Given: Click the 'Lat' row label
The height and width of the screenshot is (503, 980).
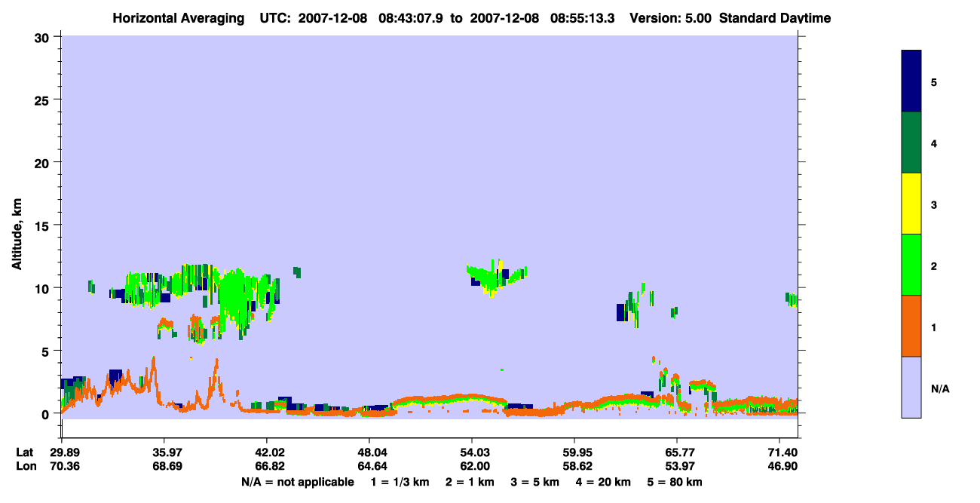Looking at the screenshot, I should point(25,452).
